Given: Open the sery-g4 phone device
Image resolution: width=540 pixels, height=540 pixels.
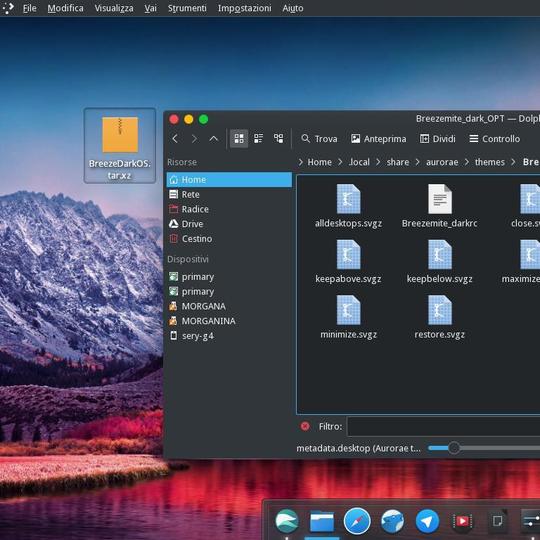Looking at the screenshot, I should (x=229, y=336).
